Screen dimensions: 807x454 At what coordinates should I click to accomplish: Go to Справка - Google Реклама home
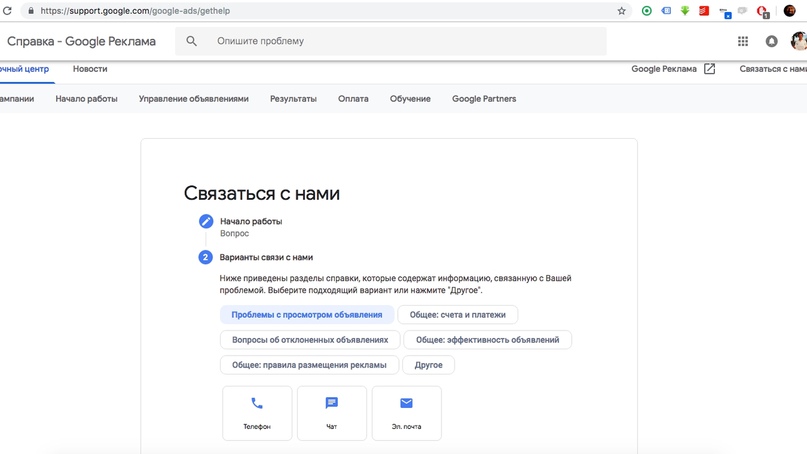point(81,41)
